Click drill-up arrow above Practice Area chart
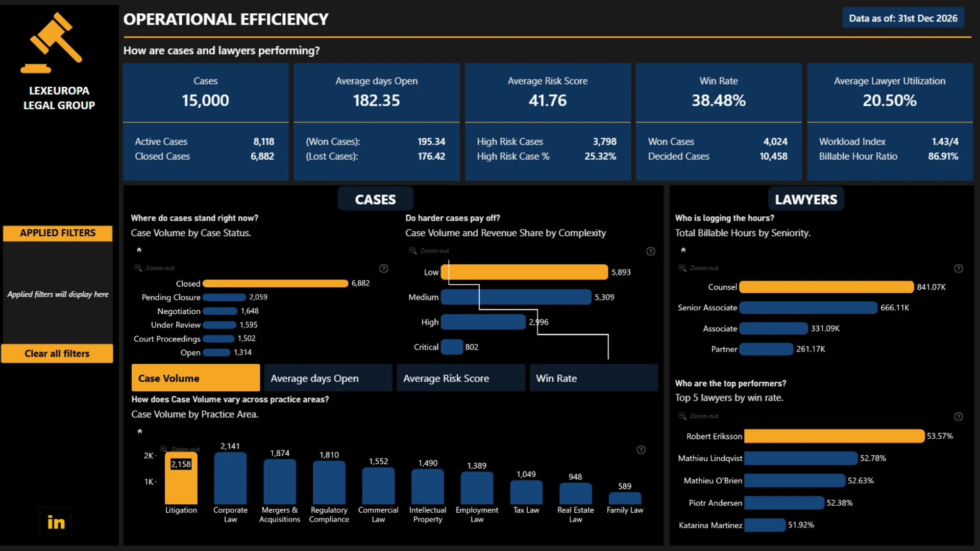This screenshot has width=980, height=551. click(x=139, y=431)
